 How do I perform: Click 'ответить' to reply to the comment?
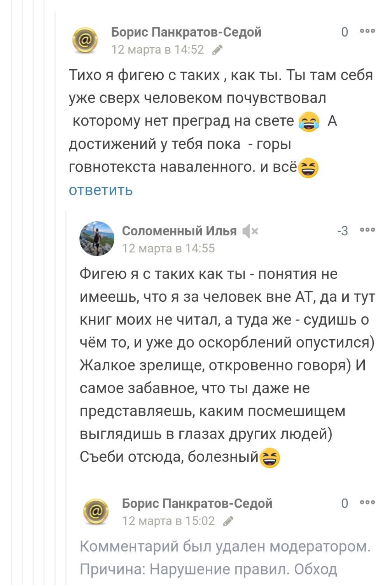pyautogui.click(x=101, y=190)
